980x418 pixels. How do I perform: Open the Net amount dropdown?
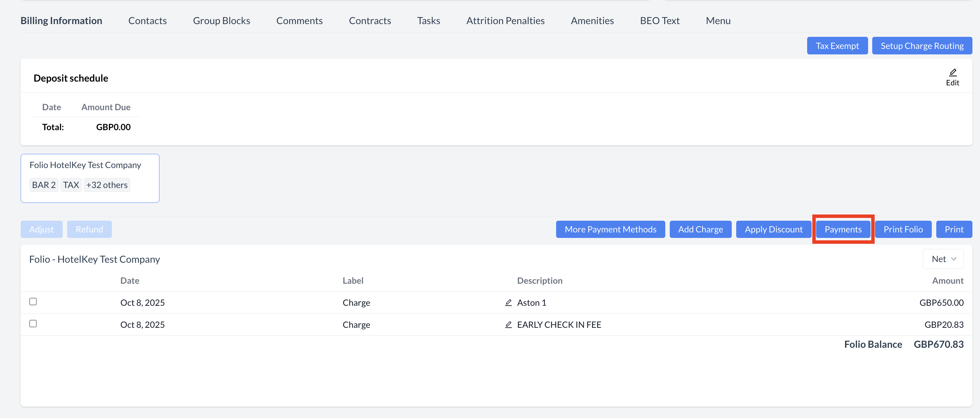click(943, 259)
